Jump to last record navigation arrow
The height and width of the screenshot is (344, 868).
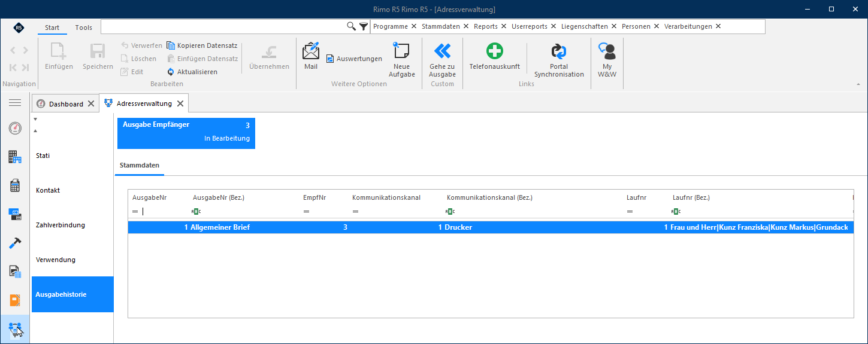click(25, 68)
